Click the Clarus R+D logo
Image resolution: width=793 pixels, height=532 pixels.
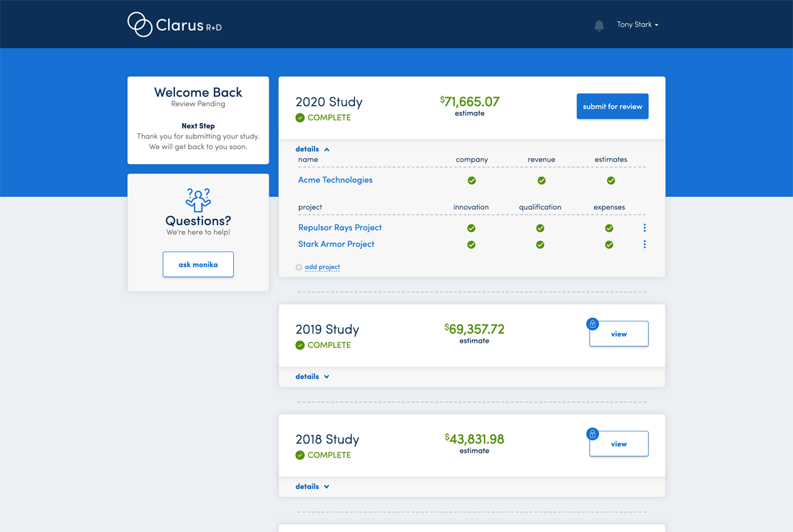(x=174, y=24)
